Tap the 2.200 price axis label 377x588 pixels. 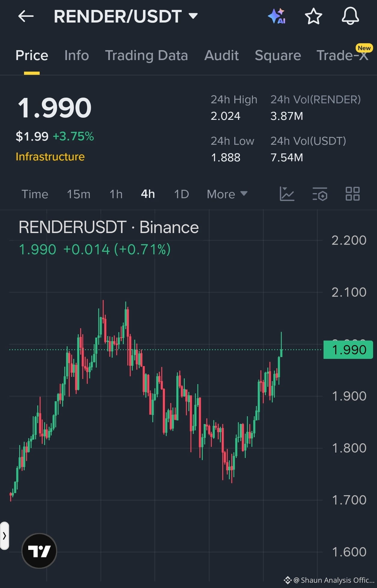[349, 240]
